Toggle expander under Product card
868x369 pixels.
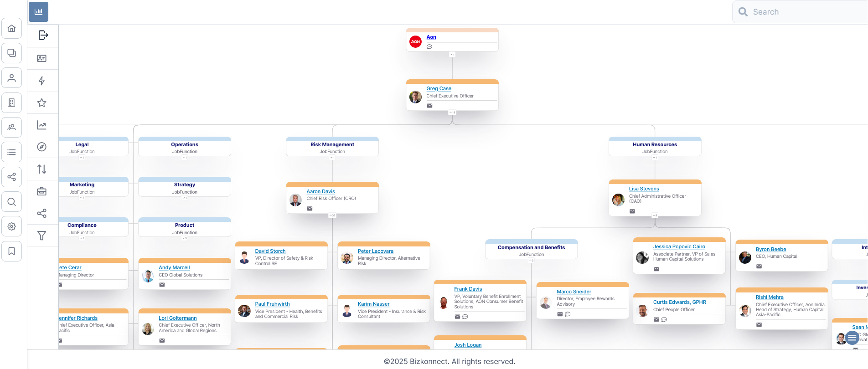(x=185, y=238)
